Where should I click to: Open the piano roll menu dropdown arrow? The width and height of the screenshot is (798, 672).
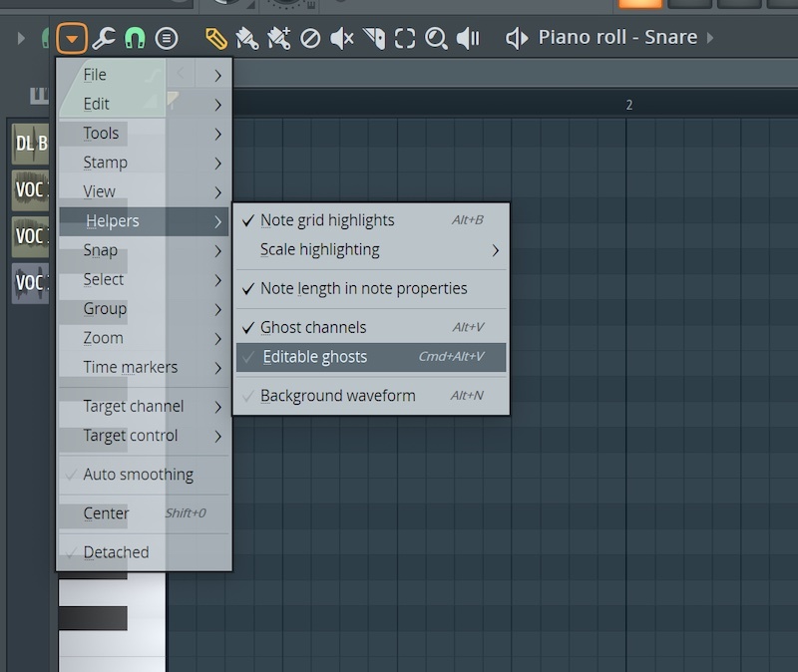[x=72, y=39]
